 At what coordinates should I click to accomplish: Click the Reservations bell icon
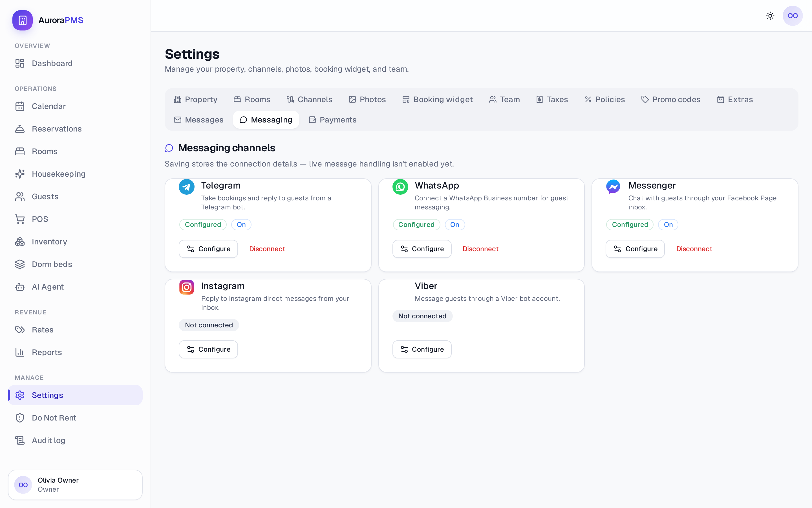pyautogui.click(x=20, y=129)
